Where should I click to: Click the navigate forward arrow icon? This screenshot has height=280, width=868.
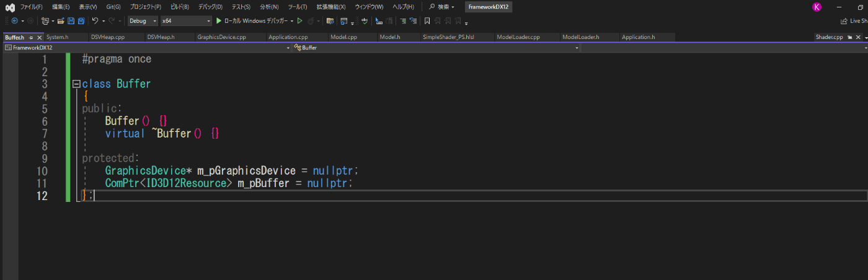coord(30,20)
